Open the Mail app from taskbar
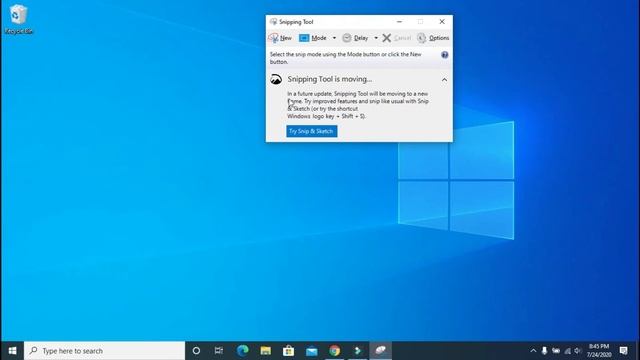Viewport: 640px width, 360px height. tap(311, 351)
